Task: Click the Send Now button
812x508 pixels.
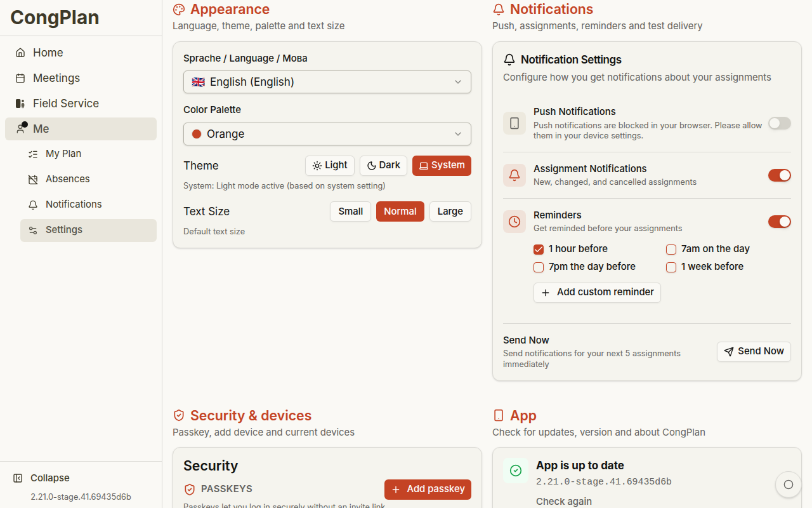Action: (x=754, y=352)
